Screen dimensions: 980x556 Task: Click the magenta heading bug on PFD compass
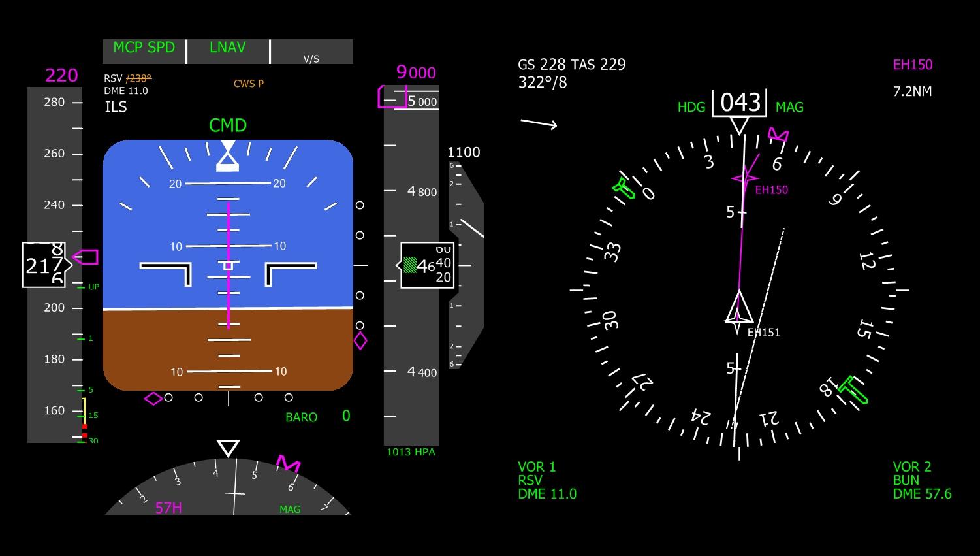pos(288,463)
